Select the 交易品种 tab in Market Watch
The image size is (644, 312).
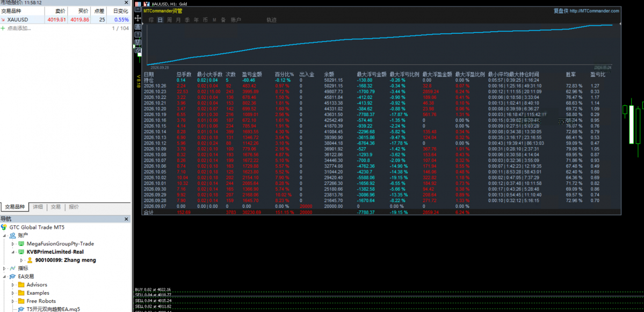pos(15,207)
